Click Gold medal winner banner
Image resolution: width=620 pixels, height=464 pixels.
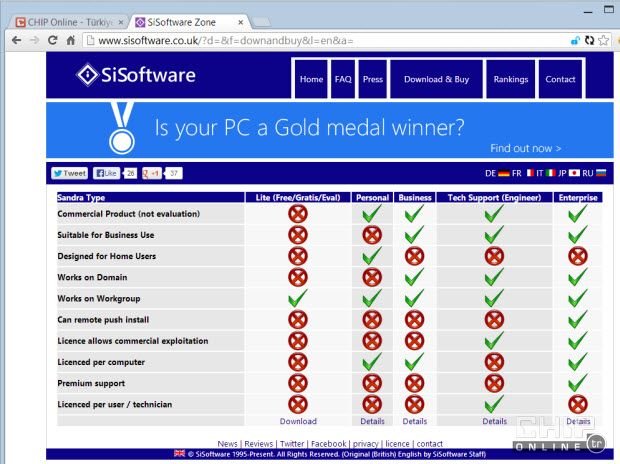click(x=329, y=129)
